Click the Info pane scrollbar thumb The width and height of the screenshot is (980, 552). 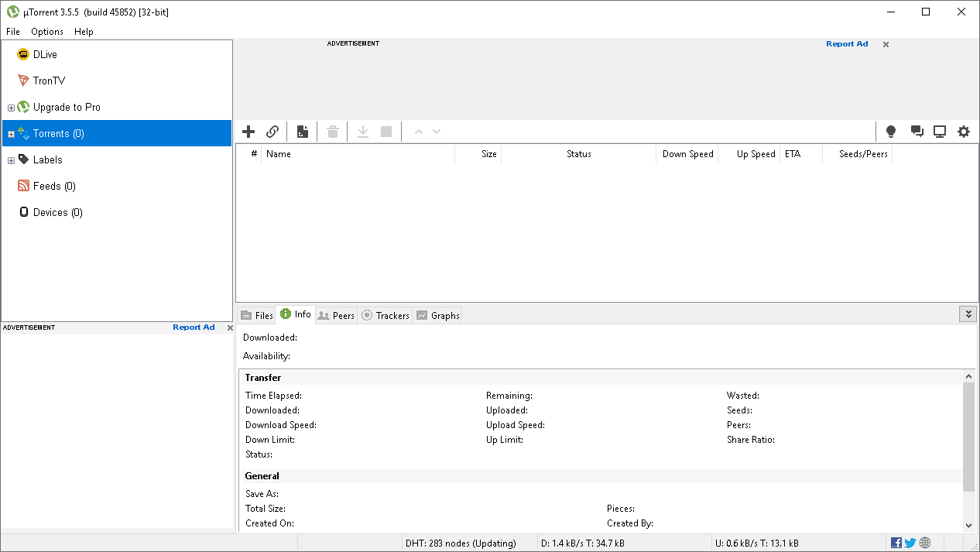point(969,437)
